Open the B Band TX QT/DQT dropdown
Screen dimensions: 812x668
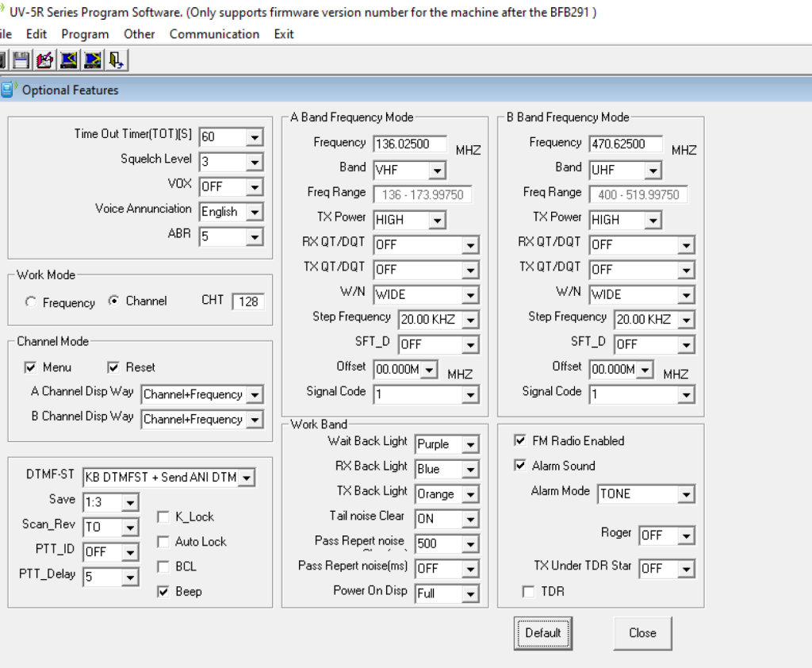tap(686, 270)
